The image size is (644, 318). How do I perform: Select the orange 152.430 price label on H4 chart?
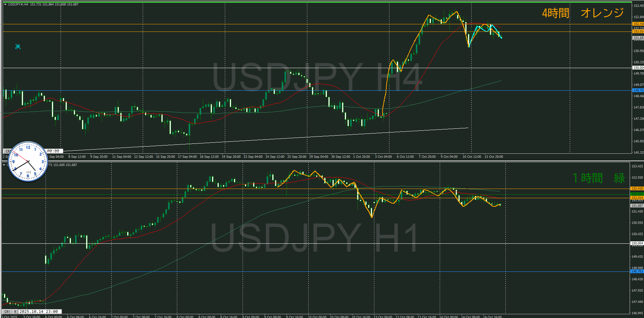(x=638, y=24)
